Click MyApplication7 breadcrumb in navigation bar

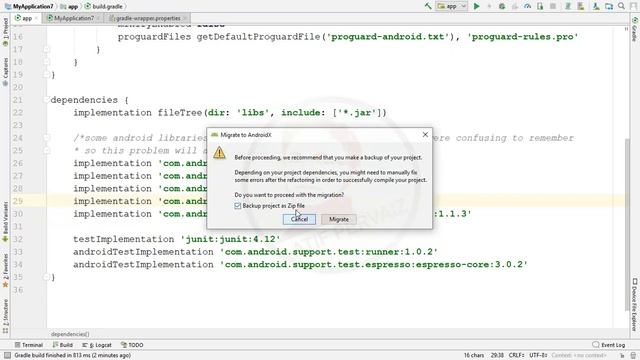tap(29, 7)
